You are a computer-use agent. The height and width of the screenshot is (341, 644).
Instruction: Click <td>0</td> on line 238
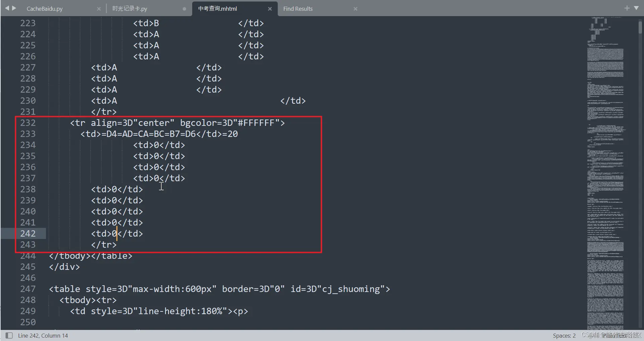pyautogui.click(x=117, y=189)
